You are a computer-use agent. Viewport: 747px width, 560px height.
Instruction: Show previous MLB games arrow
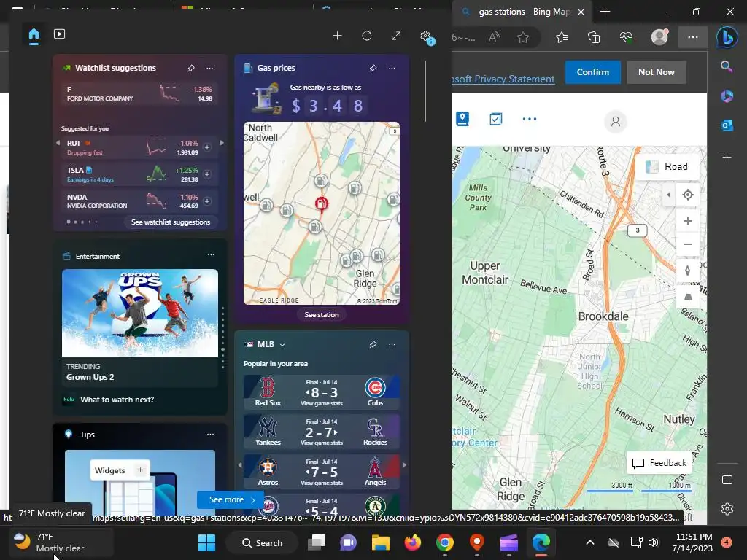pyautogui.click(x=240, y=464)
